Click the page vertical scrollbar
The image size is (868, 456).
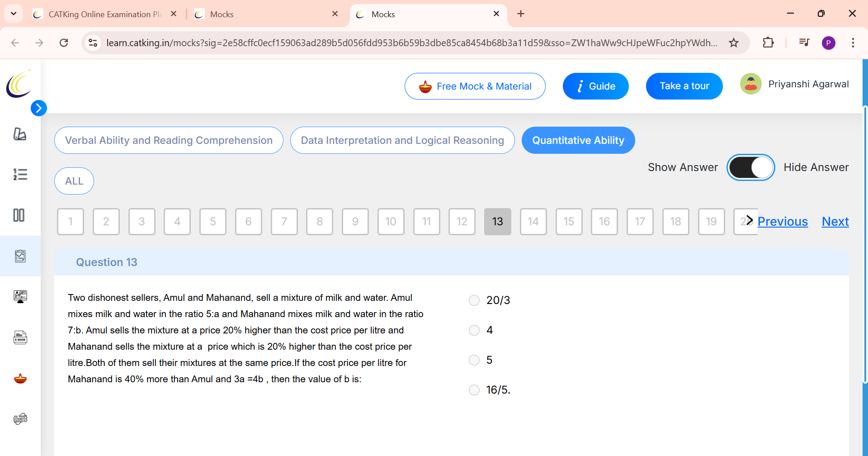(865, 244)
